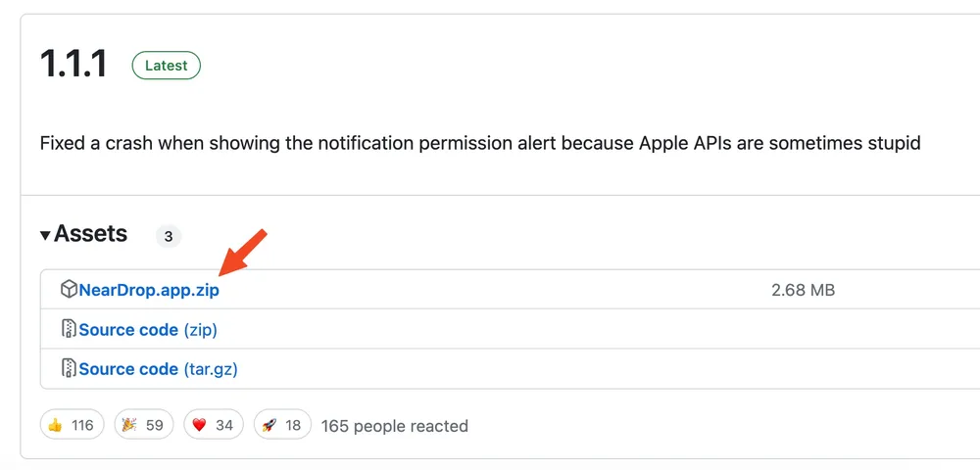The height and width of the screenshot is (470, 980).
Task: Click the Assets count badge showing 3
Action: [x=168, y=236]
